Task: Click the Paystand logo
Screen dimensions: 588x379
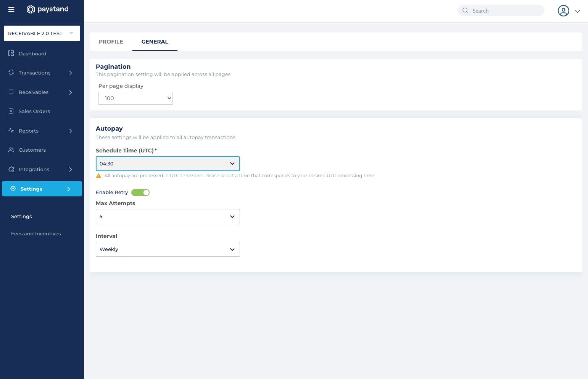Action: tap(47, 9)
